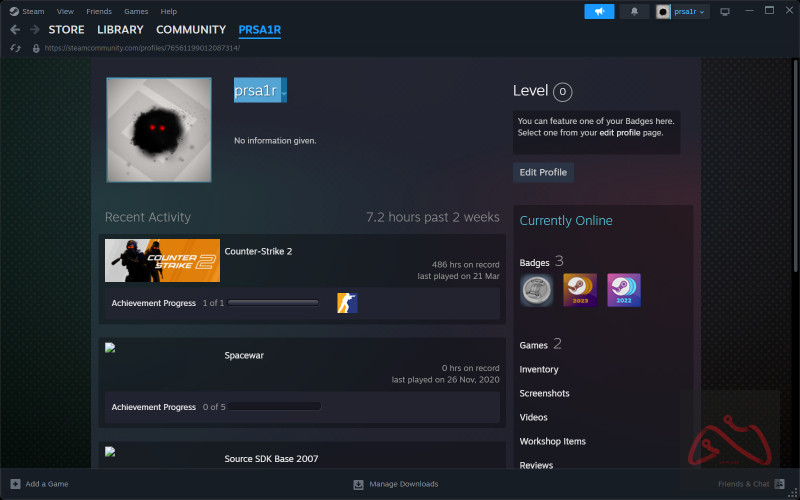This screenshot has width=800, height=500.
Task: Open the Steam 2022 year-in-review badge
Action: 624,290
